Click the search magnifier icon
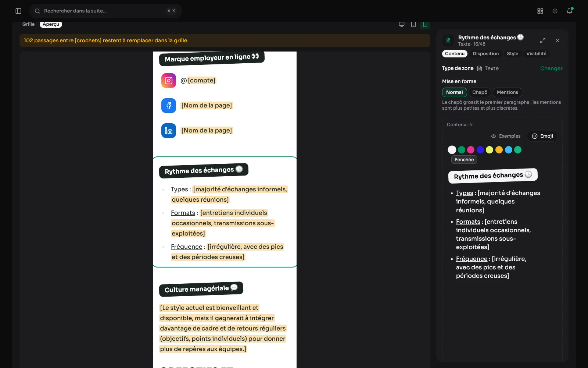Viewport: 588px width, 368px height. 37,11
